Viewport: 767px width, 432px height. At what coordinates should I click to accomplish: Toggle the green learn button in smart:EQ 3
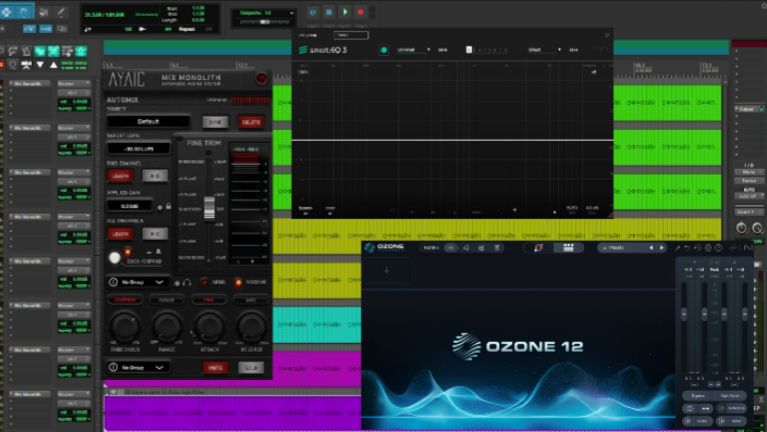tap(384, 50)
